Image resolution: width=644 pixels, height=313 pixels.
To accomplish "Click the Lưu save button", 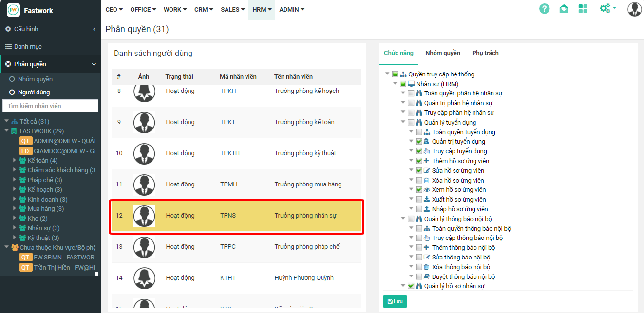I will [395, 301].
